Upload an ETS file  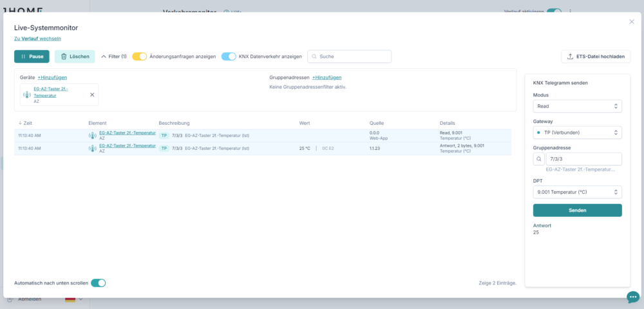[x=596, y=57]
